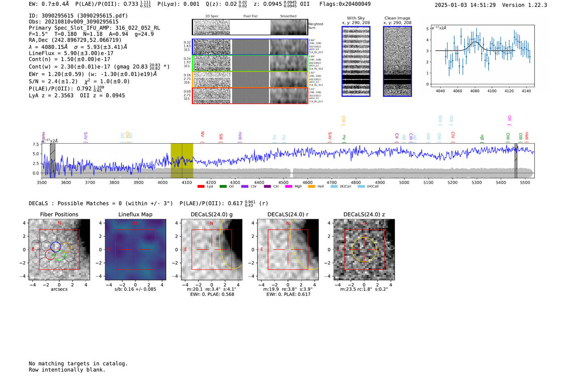Click the green fiber circle in Fiber Positions

60,255
